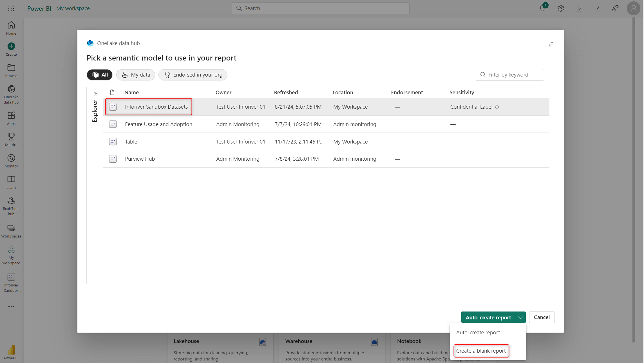Click the Filter by keyword field
The image size is (644, 363).
[510, 75]
